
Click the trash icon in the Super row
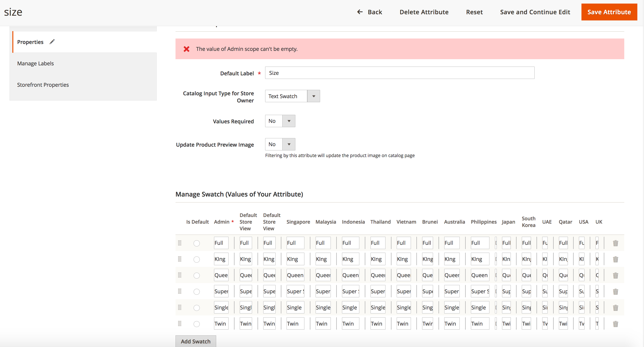pyautogui.click(x=615, y=292)
